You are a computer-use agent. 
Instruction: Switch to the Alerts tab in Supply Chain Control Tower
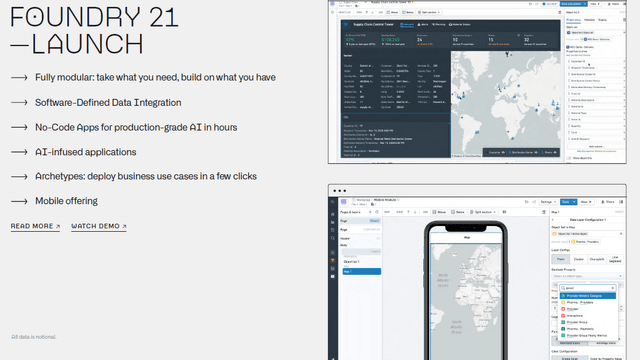[423, 24]
